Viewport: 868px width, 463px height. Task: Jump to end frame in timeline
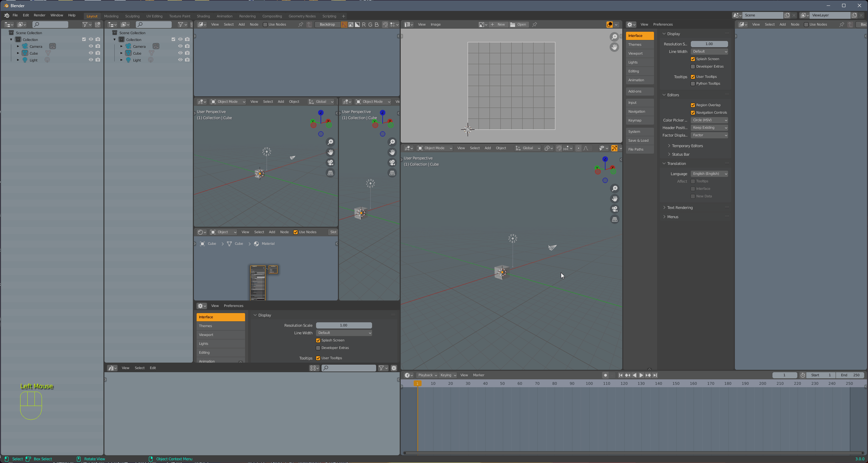pos(655,375)
